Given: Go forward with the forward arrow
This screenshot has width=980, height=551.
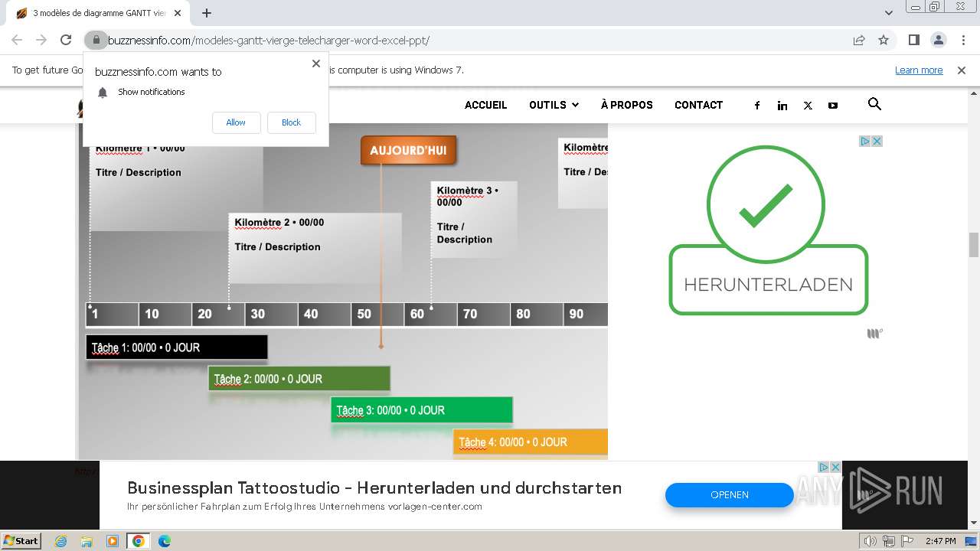Looking at the screenshot, I should point(41,40).
